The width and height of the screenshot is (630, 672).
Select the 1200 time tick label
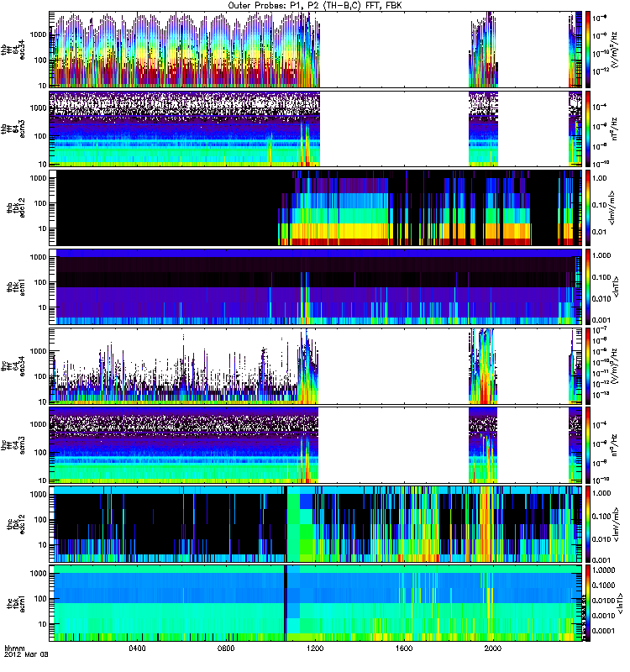pyautogui.click(x=316, y=648)
